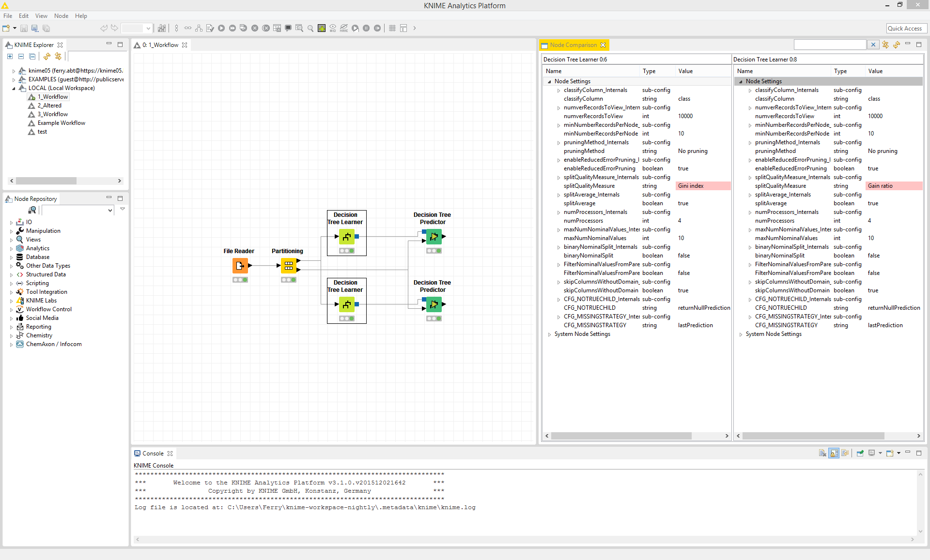930x560 pixels.
Task: Select Example Workflow in explorer
Action: coord(61,123)
